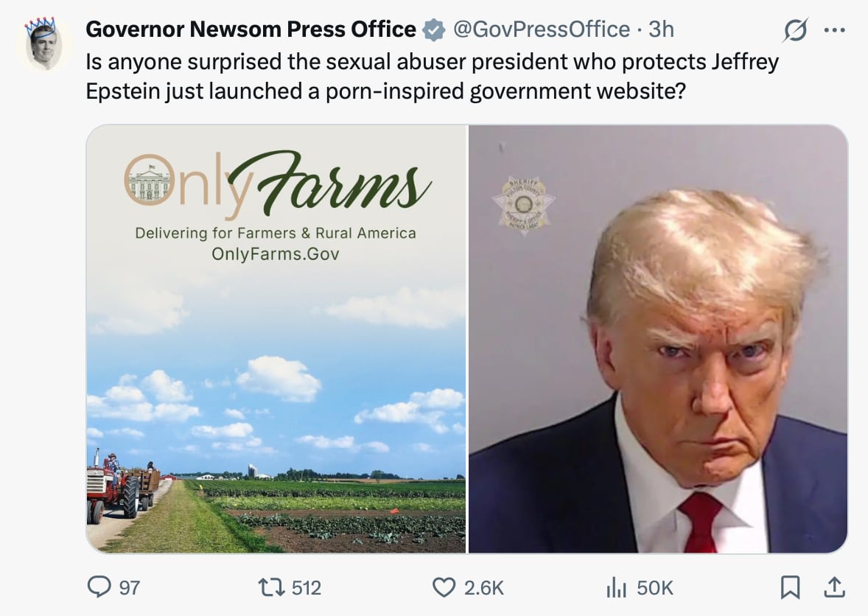This screenshot has height=616, width=868.
Task: Click the 2.6K likes count
Action: click(484, 588)
